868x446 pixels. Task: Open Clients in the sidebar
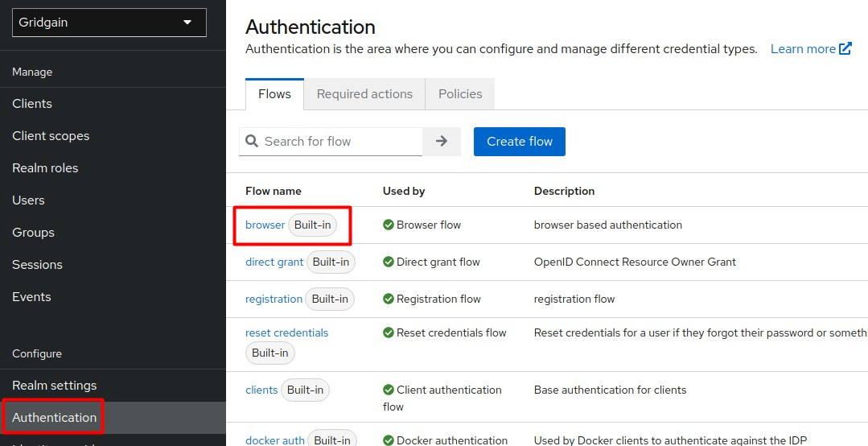[113, 104]
